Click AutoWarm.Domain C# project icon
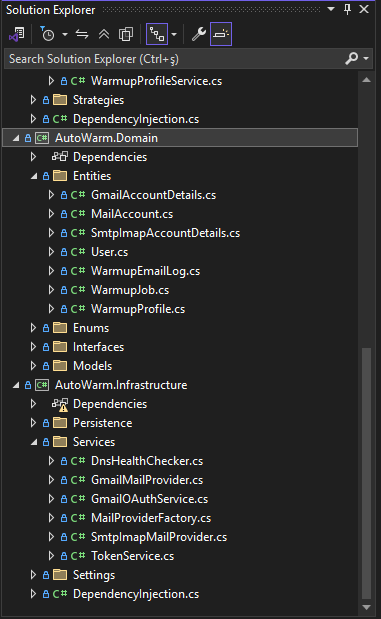Screen dimensions: 381x619 tap(42, 138)
